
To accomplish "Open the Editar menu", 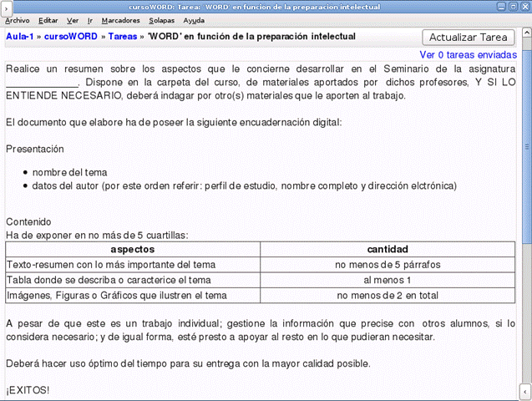I will point(48,20).
